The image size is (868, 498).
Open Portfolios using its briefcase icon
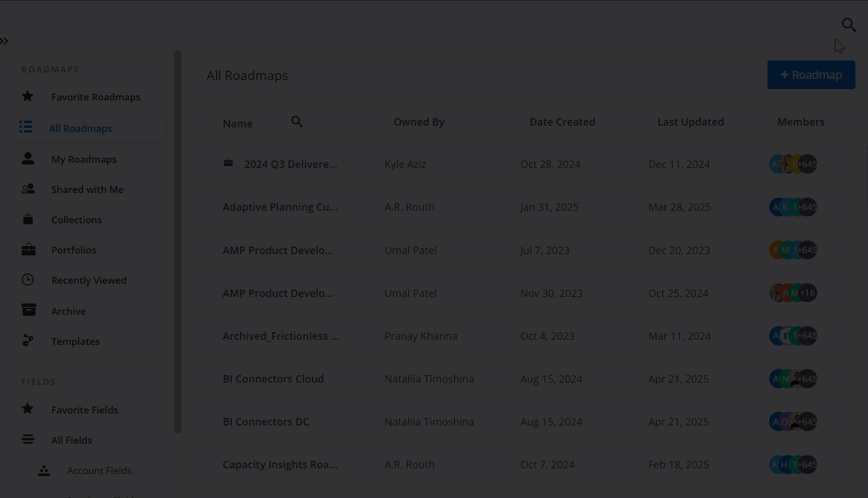click(x=27, y=250)
